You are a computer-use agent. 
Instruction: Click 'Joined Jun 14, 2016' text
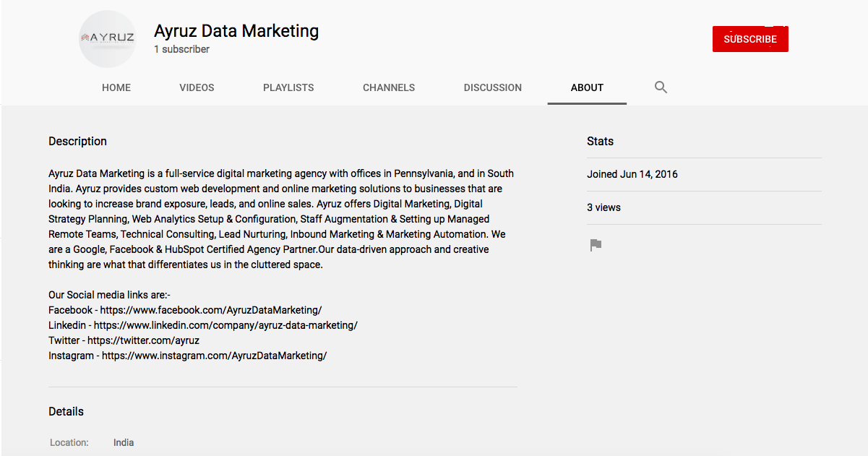tap(632, 174)
